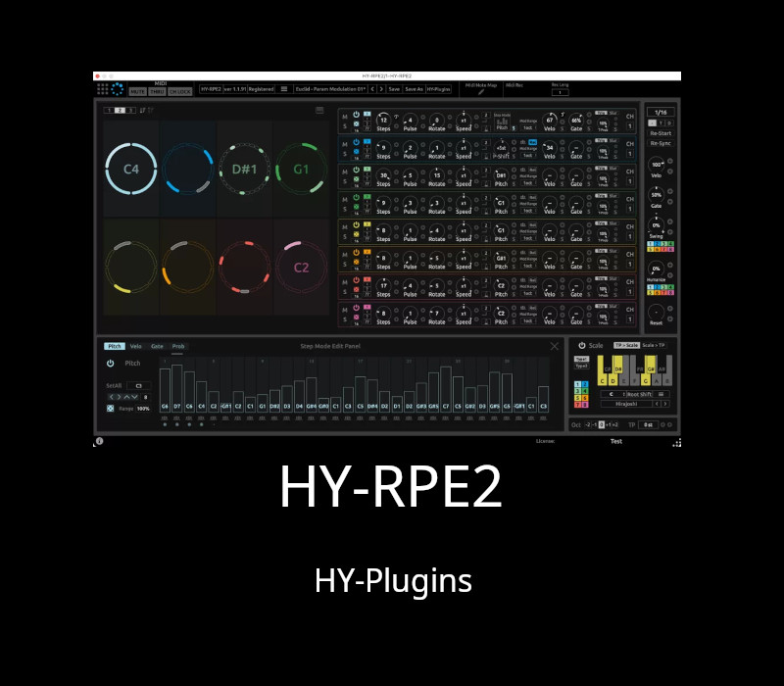Click the Save As button

coord(414,88)
